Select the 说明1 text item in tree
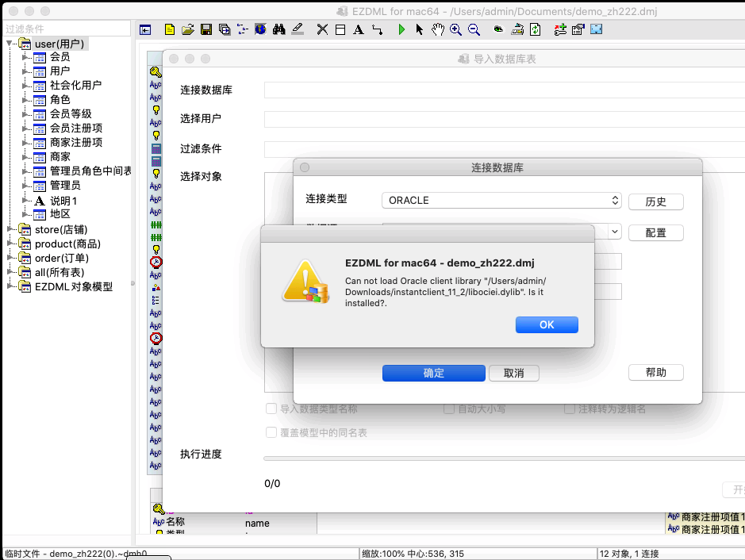 [x=63, y=201]
